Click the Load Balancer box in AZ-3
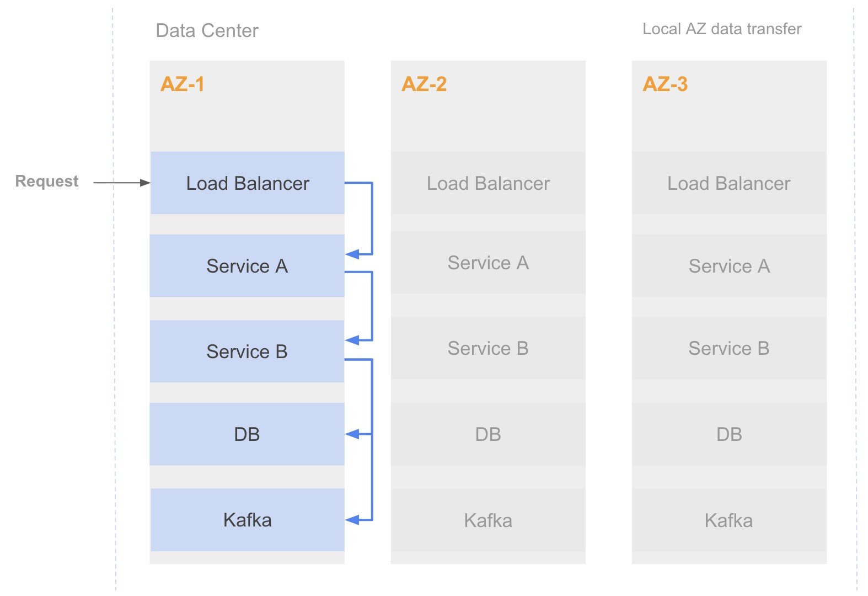868x596 pixels. [729, 183]
